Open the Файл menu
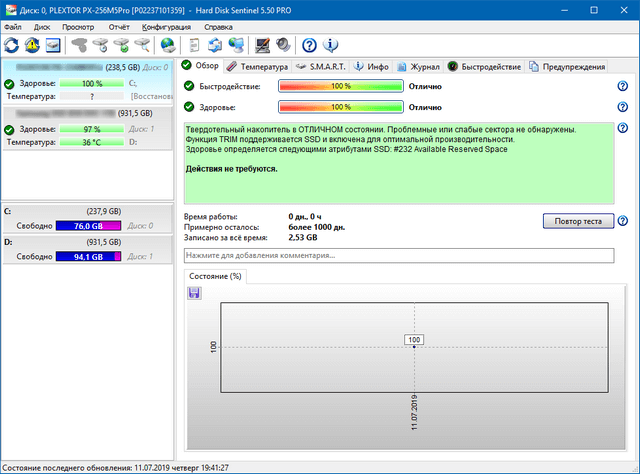The image size is (640, 474). [x=12, y=27]
